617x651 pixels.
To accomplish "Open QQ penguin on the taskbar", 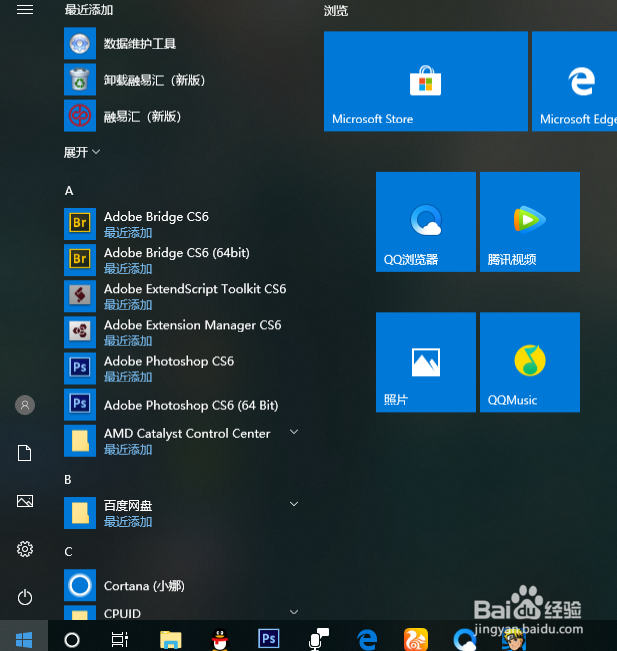I will tap(220, 639).
